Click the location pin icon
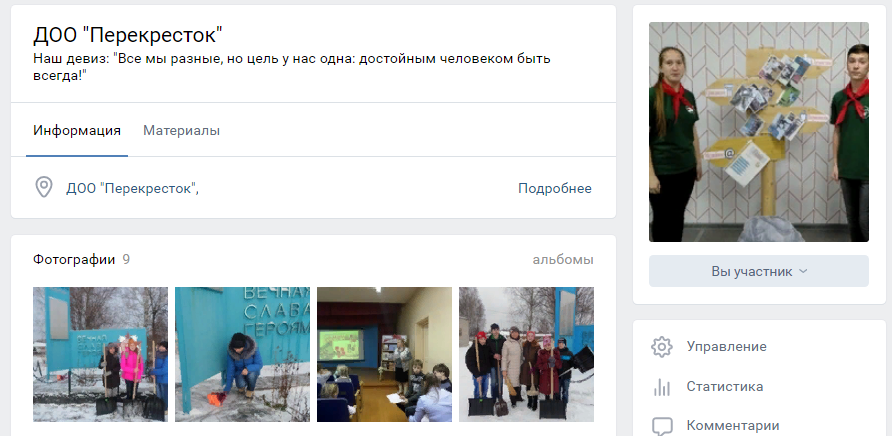This screenshot has width=892, height=436. pos(44,187)
